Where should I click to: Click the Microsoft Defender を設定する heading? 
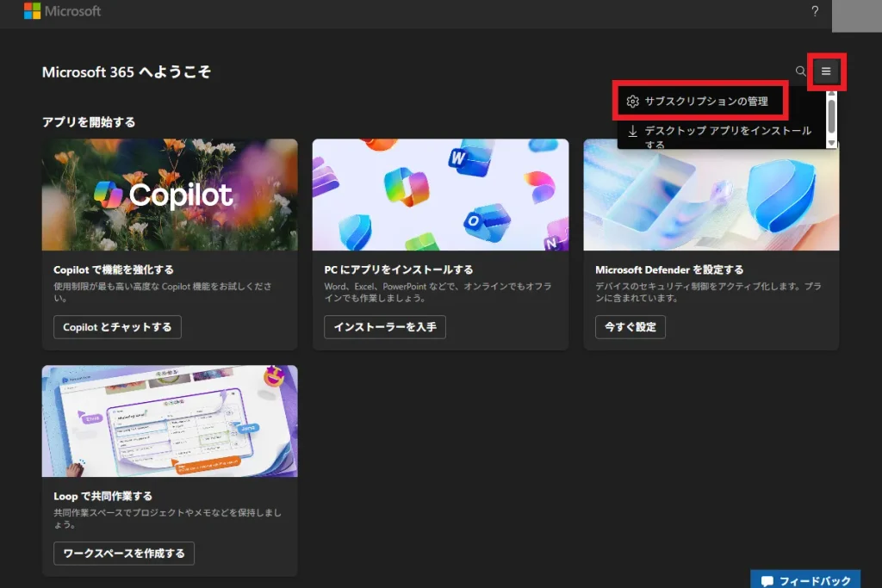[669, 269]
